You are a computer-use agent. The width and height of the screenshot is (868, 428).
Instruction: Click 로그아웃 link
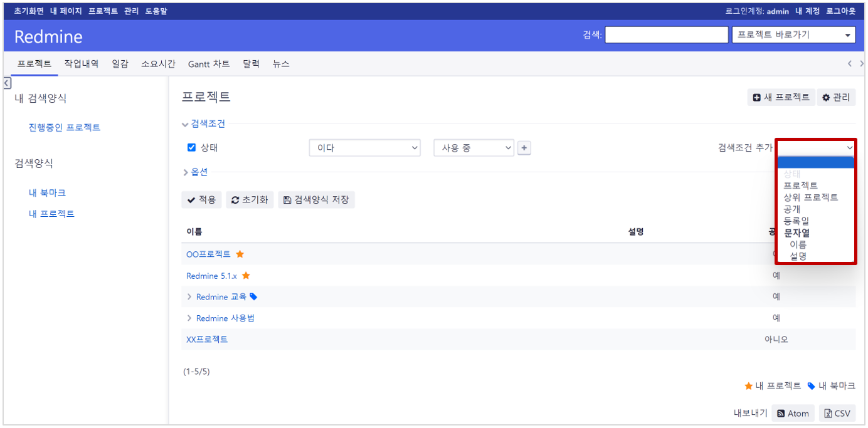pyautogui.click(x=840, y=11)
